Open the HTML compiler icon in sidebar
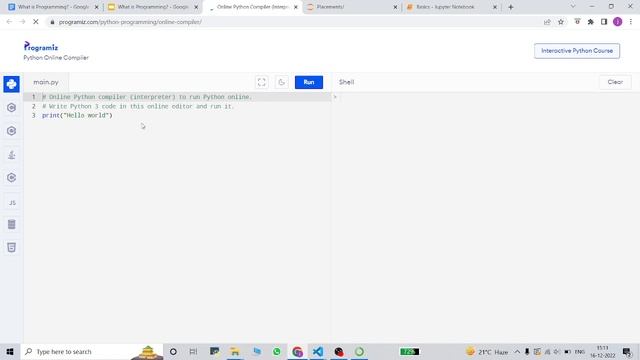 point(11,247)
